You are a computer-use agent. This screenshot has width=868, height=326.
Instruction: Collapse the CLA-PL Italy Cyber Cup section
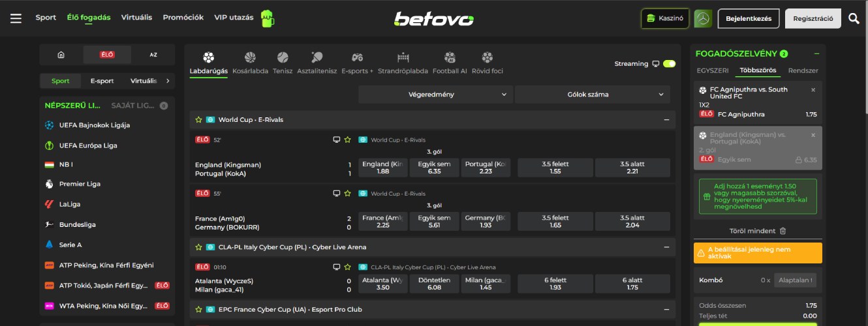pyautogui.click(x=666, y=247)
